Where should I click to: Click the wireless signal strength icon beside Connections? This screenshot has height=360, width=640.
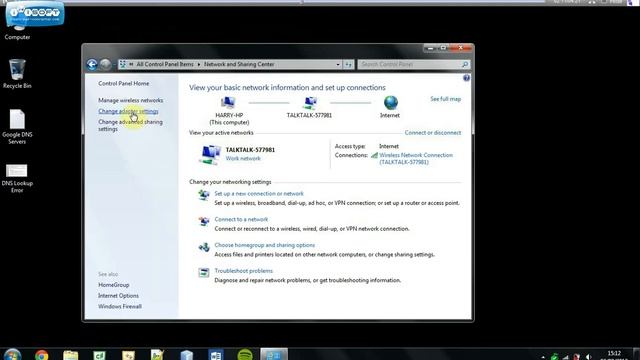point(374,155)
